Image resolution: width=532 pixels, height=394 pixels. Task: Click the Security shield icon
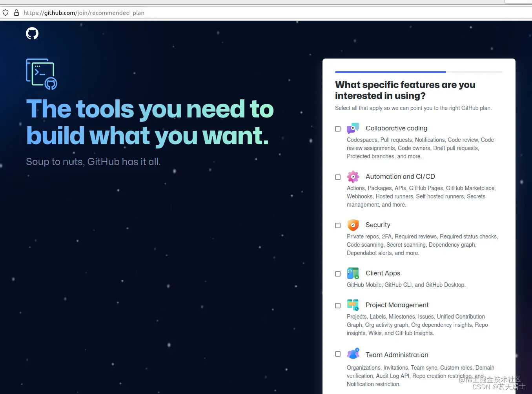pyautogui.click(x=353, y=225)
